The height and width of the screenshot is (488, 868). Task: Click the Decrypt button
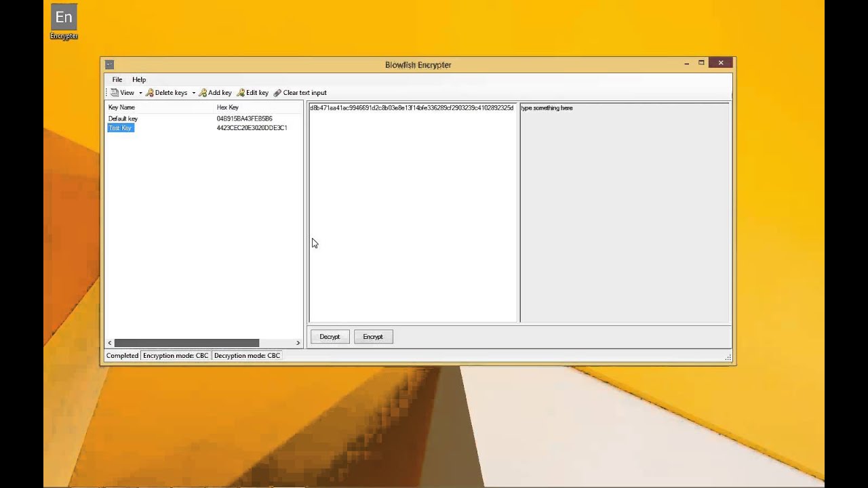pos(330,337)
